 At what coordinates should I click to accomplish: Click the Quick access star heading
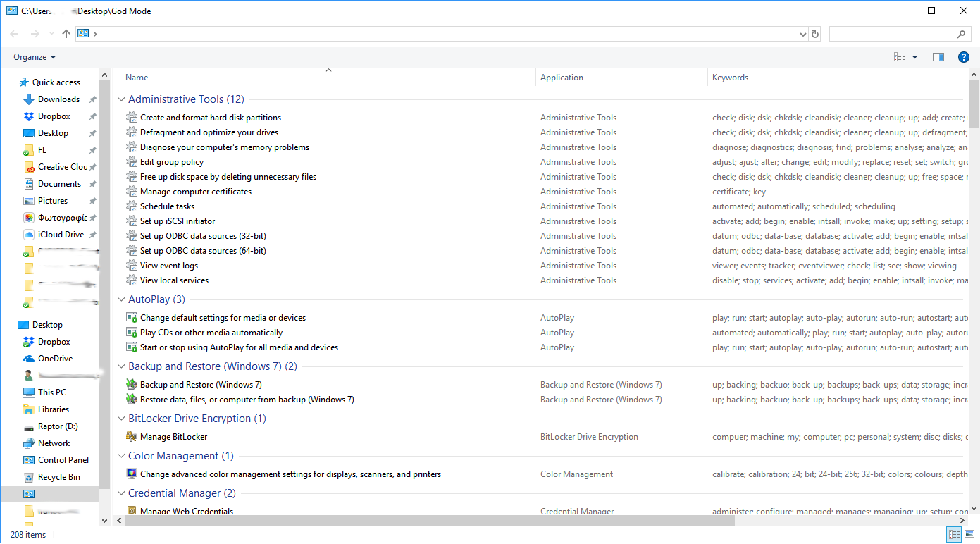tap(56, 82)
